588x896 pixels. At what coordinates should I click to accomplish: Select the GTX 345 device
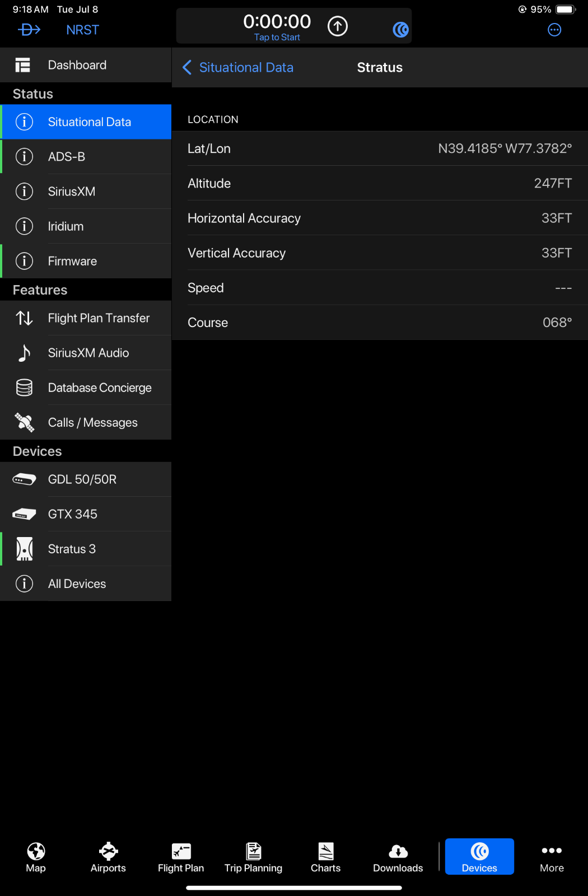tap(86, 514)
